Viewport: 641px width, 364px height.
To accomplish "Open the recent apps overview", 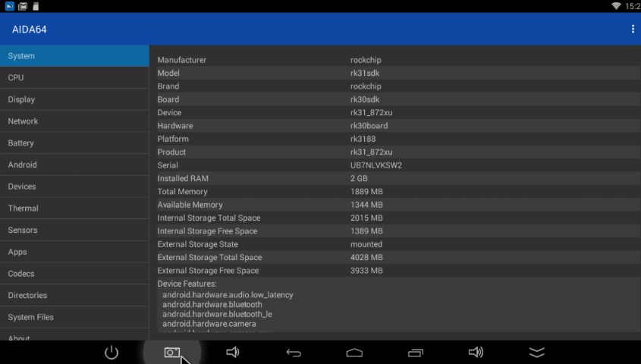I will pyautogui.click(x=416, y=352).
